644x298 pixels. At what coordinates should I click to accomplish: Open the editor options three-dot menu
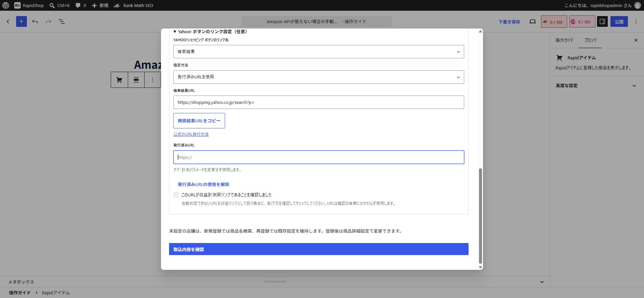[x=636, y=21]
